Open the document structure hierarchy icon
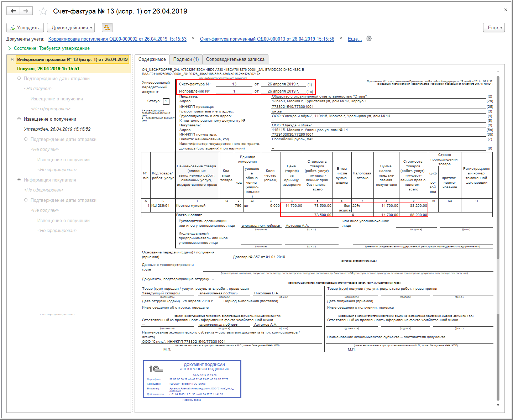 pos(107,27)
